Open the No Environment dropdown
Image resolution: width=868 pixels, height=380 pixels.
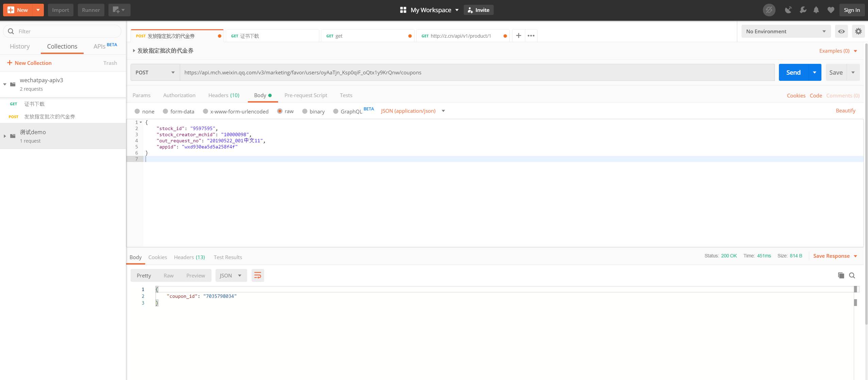(x=786, y=31)
